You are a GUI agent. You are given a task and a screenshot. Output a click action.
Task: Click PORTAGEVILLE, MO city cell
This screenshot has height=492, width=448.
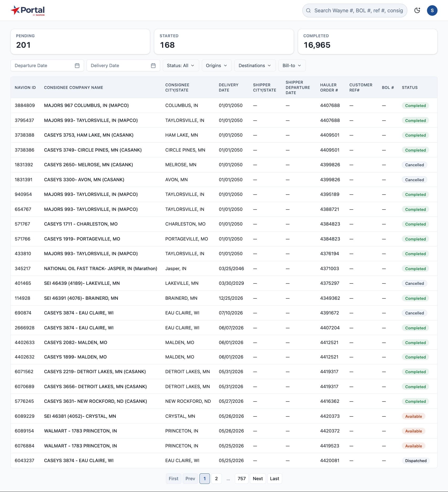pos(187,239)
